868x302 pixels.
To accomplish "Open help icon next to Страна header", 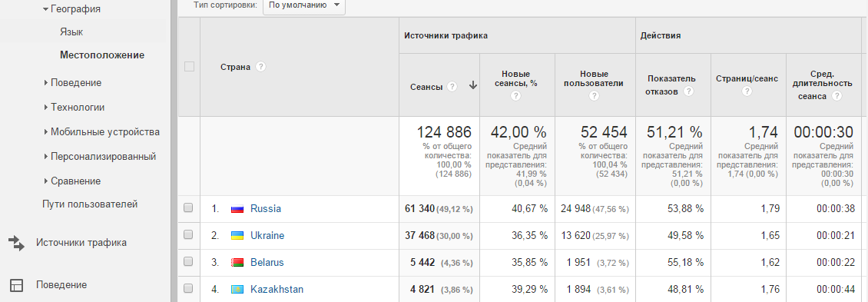I will (260, 67).
